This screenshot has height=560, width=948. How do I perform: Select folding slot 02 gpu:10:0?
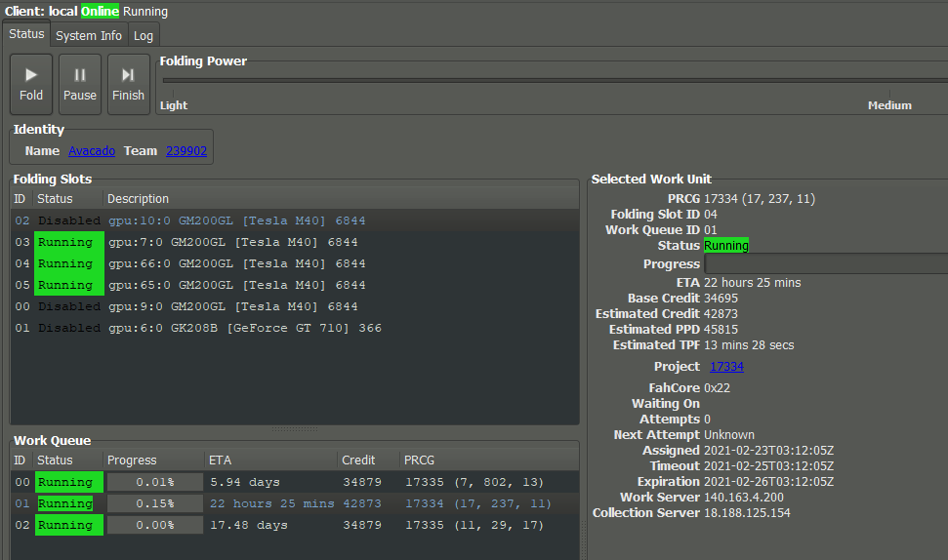295,220
